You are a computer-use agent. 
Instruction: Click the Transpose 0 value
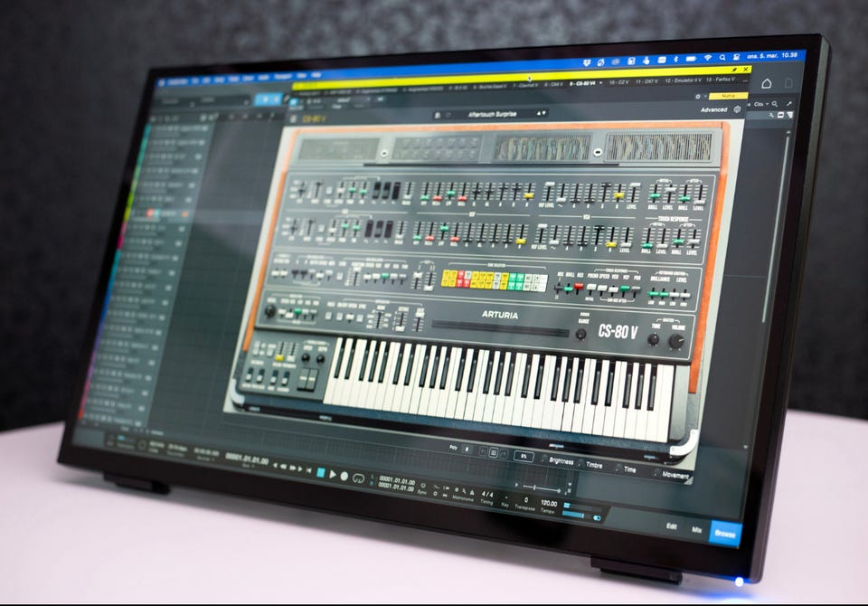click(x=526, y=499)
